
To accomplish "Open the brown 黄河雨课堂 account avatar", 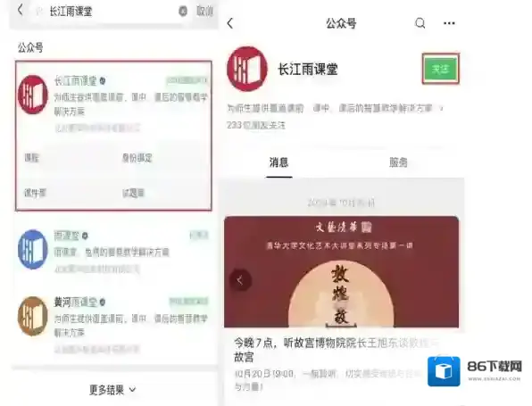I will pyautogui.click(x=32, y=316).
